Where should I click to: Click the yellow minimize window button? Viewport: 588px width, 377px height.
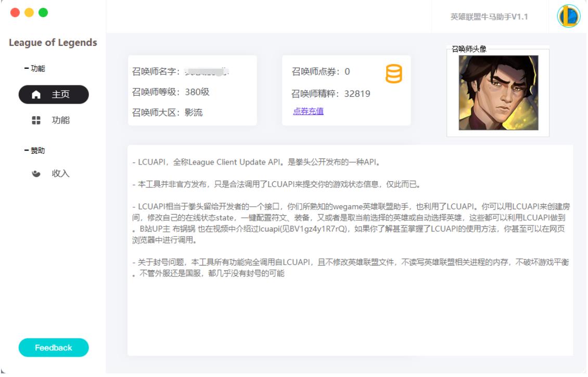[x=29, y=12]
